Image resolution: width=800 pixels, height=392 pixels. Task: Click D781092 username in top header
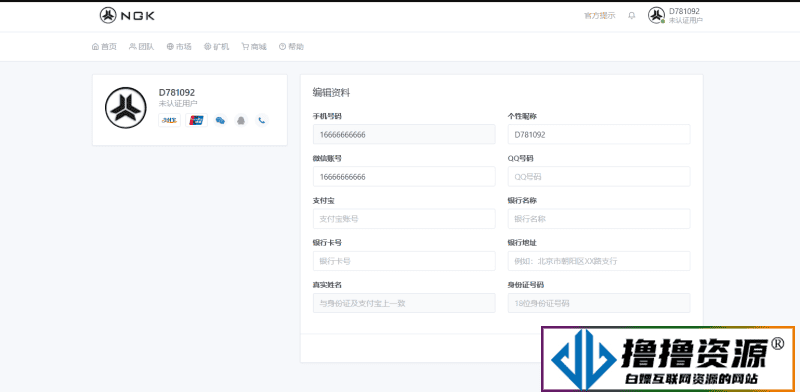point(684,11)
